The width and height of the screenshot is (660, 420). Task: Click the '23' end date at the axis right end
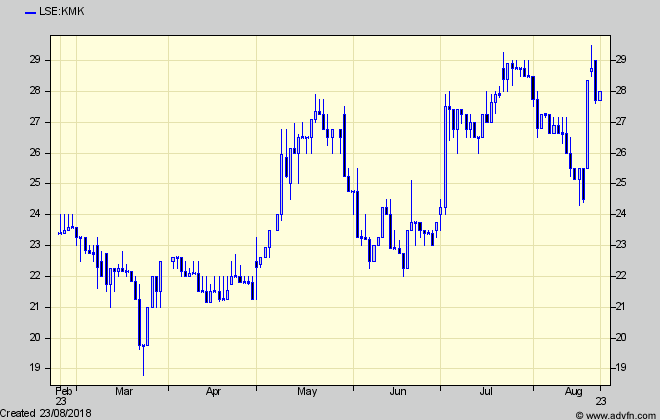click(601, 401)
